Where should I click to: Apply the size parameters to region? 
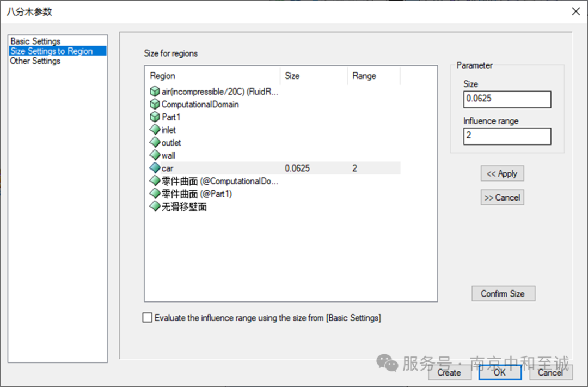pos(502,173)
